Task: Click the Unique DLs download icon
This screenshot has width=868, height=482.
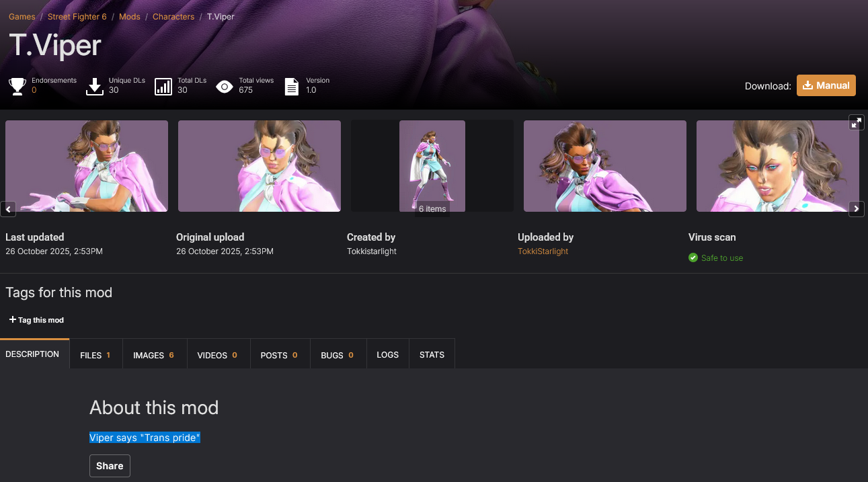Action: (95, 86)
